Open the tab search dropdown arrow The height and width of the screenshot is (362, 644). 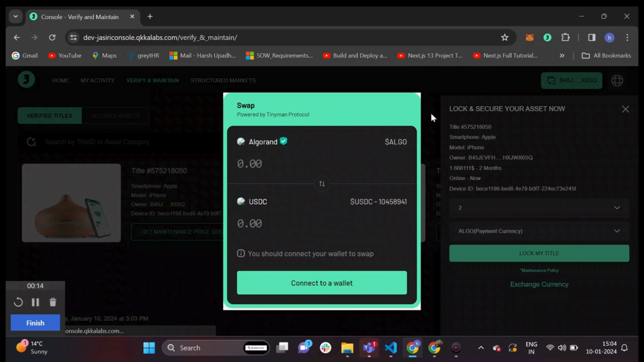click(x=16, y=17)
